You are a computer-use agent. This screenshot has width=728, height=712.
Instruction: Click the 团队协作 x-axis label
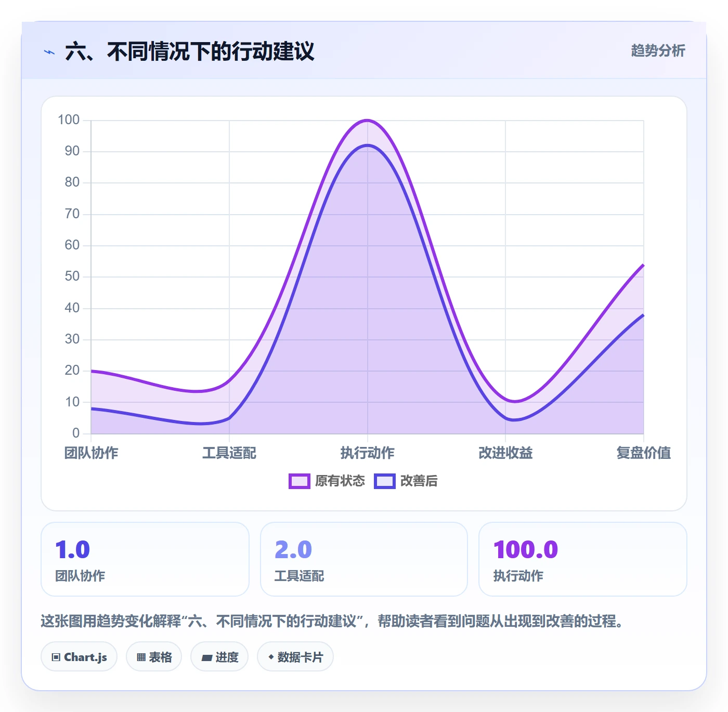tap(92, 453)
